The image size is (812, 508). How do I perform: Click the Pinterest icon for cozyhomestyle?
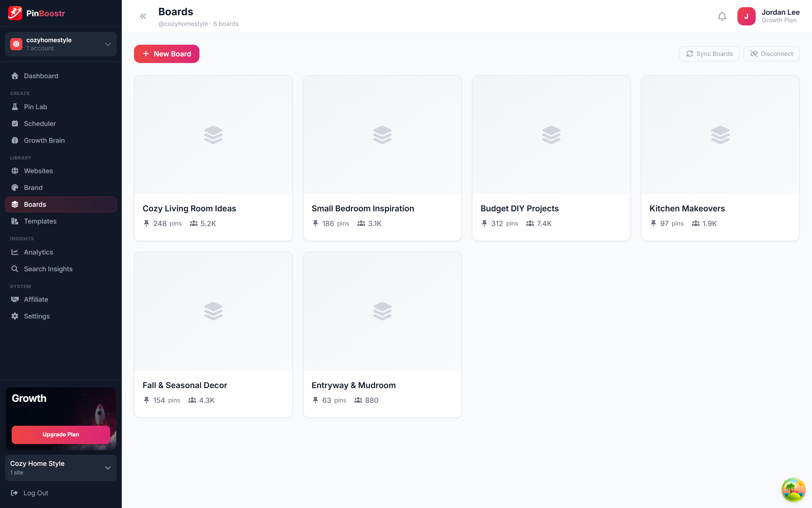pyautogui.click(x=16, y=44)
